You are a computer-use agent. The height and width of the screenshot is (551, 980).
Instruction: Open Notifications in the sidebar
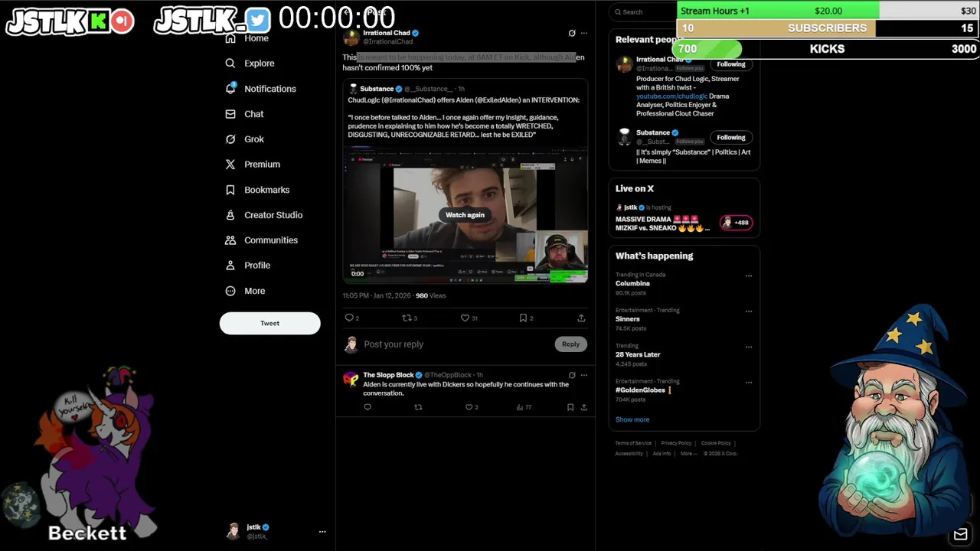[x=269, y=89]
